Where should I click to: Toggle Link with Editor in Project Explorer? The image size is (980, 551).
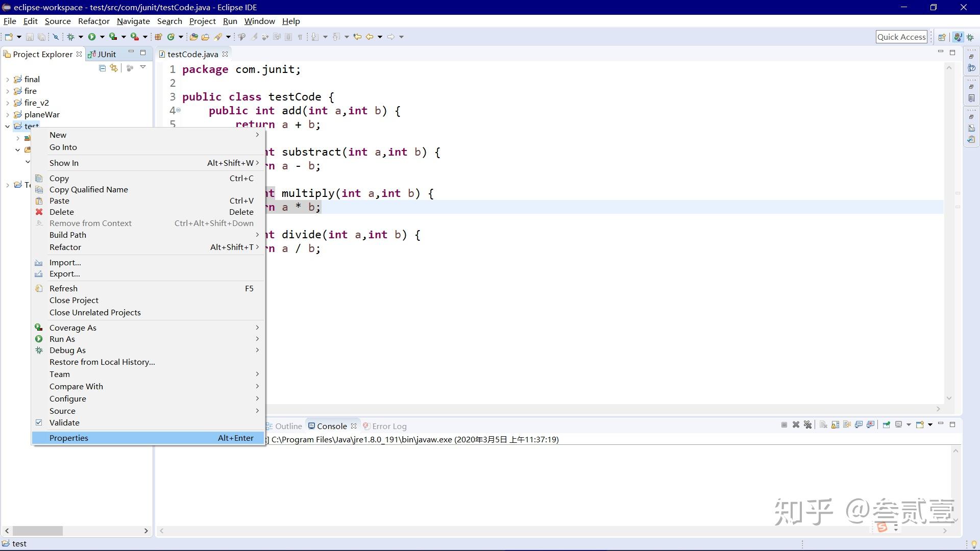point(114,68)
